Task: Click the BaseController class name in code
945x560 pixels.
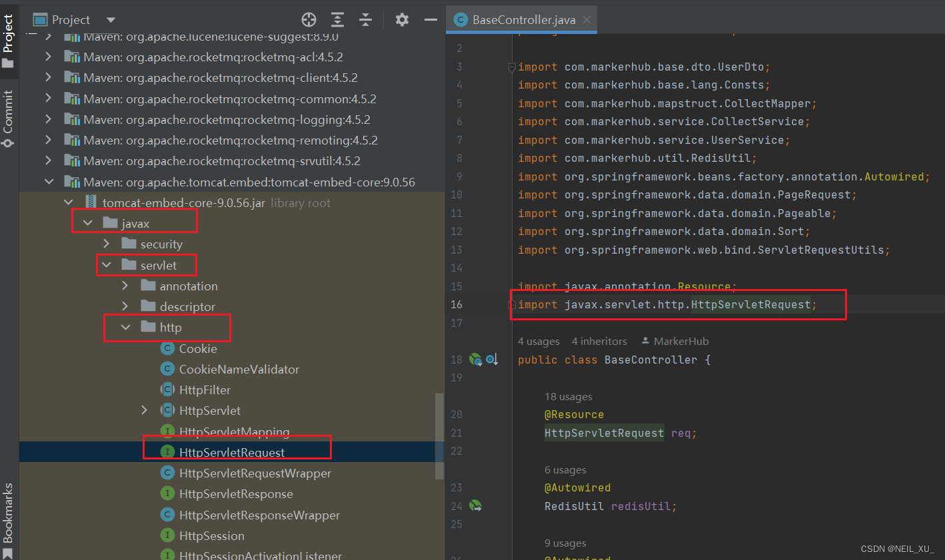Action: pyautogui.click(x=650, y=360)
